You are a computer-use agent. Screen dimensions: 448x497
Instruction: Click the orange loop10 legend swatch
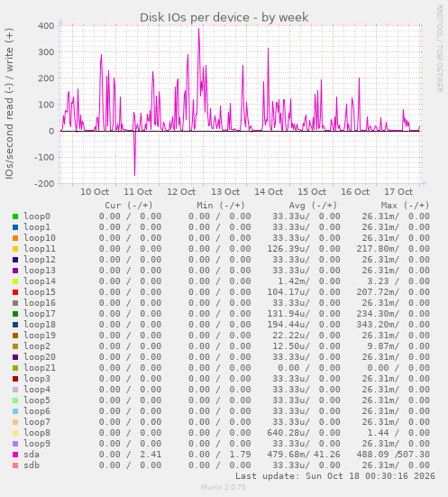click(x=15, y=238)
